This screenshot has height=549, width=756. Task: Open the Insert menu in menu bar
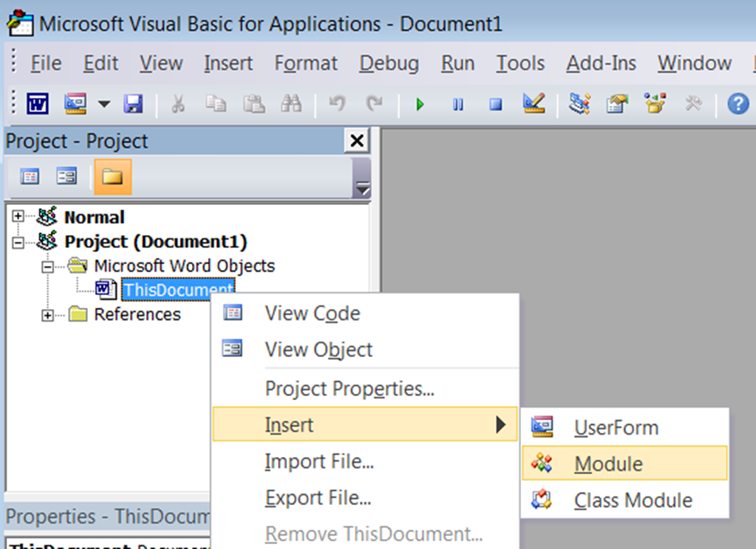(228, 63)
